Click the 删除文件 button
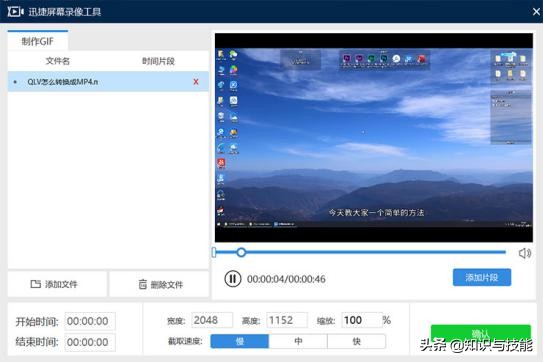543x362 pixels. (x=160, y=284)
